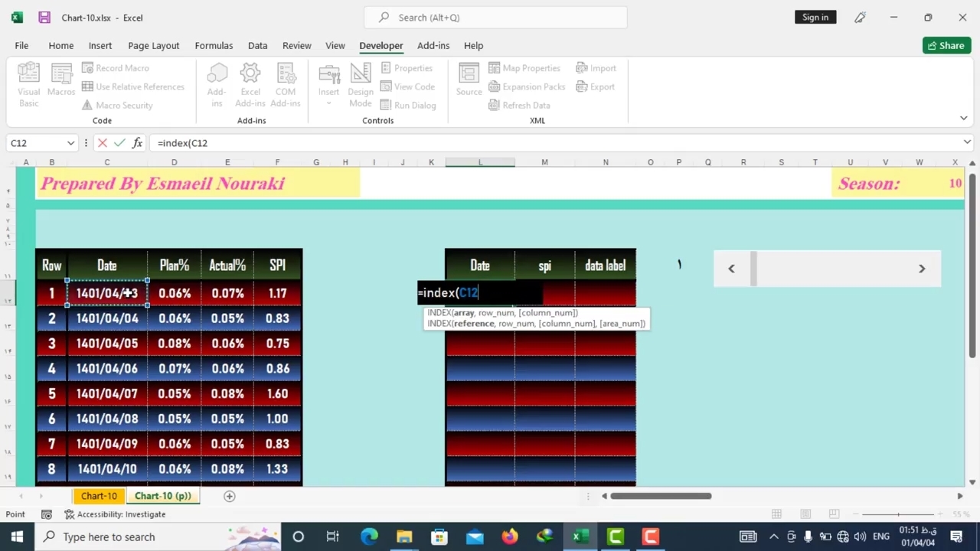The width and height of the screenshot is (980, 551).
Task: Open the Formulas ribbon tab
Action: [214, 45]
